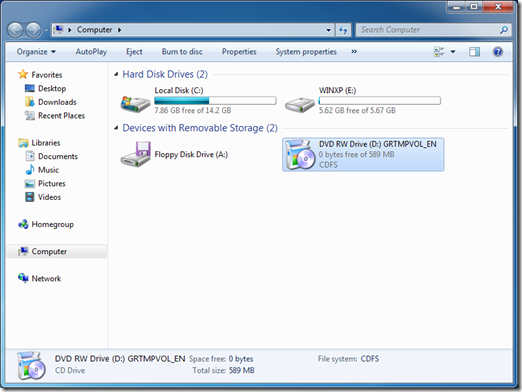Click the Network icon
Image resolution: width=522 pixels, height=392 pixels.
tap(23, 278)
